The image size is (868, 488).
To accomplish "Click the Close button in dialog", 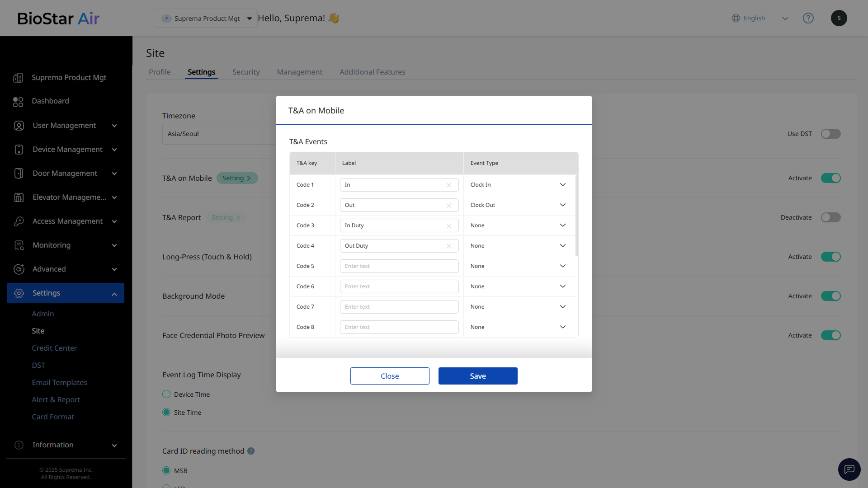I will [x=389, y=376].
